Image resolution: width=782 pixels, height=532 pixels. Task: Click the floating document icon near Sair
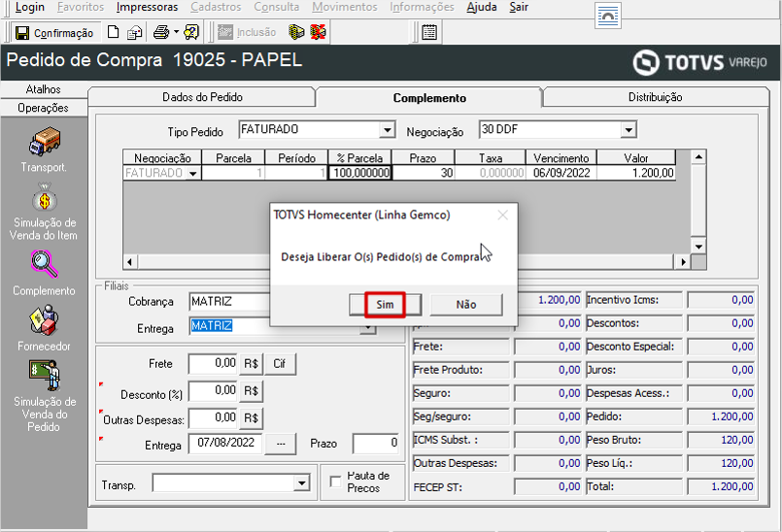pyautogui.click(x=608, y=16)
